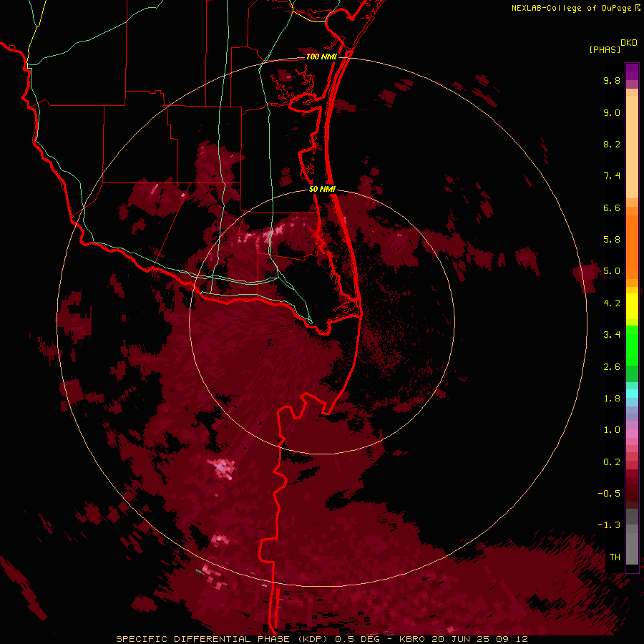Select the -1.3 scale value

click(x=609, y=525)
